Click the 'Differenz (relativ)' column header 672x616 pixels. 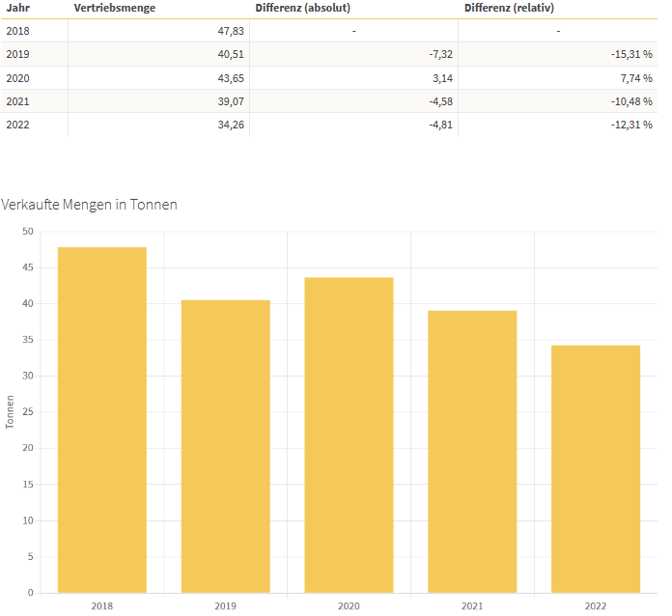point(509,8)
